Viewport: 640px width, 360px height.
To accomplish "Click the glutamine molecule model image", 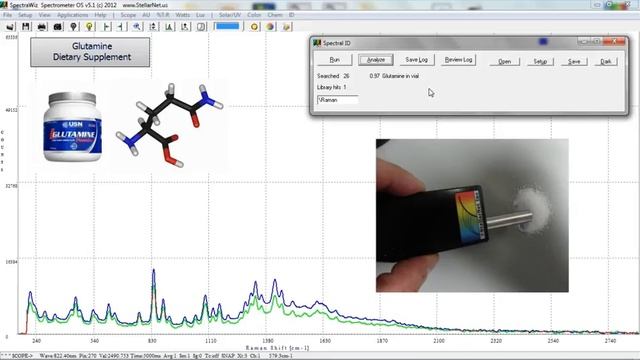I will 169,124.
